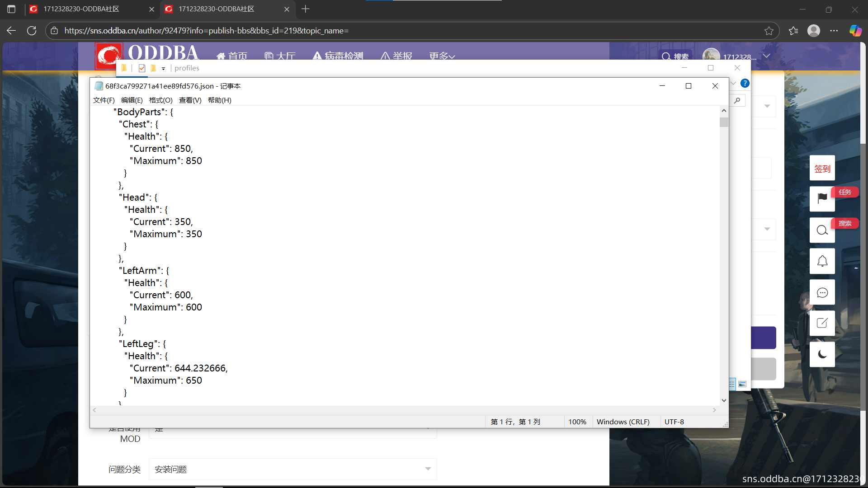
Task: Open the flag tasks sidebar icon
Action: (x=822, y=198)
